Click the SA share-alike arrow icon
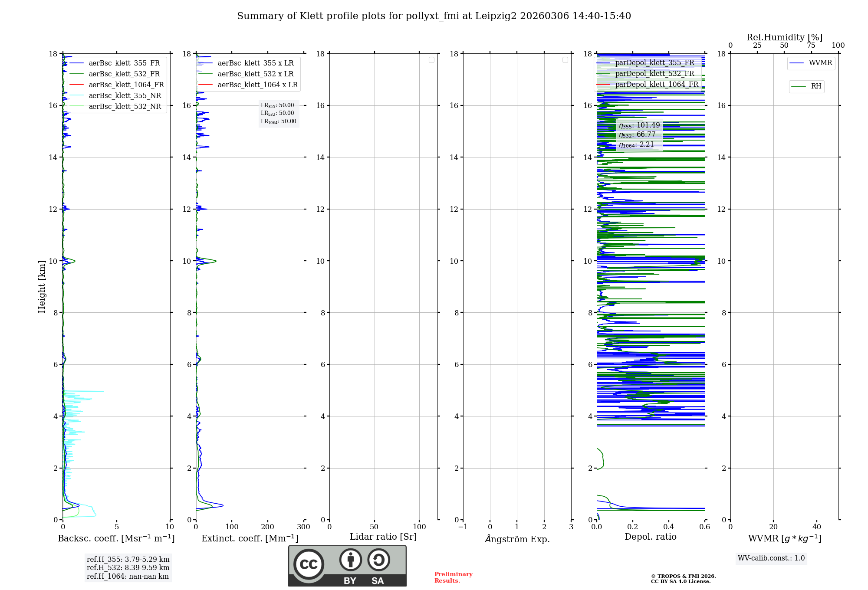 click(378, 560)
